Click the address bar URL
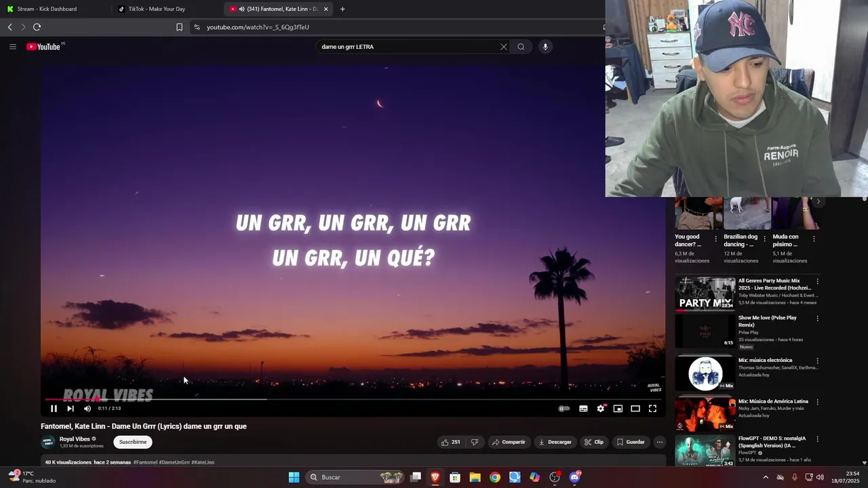 point(258,27)
